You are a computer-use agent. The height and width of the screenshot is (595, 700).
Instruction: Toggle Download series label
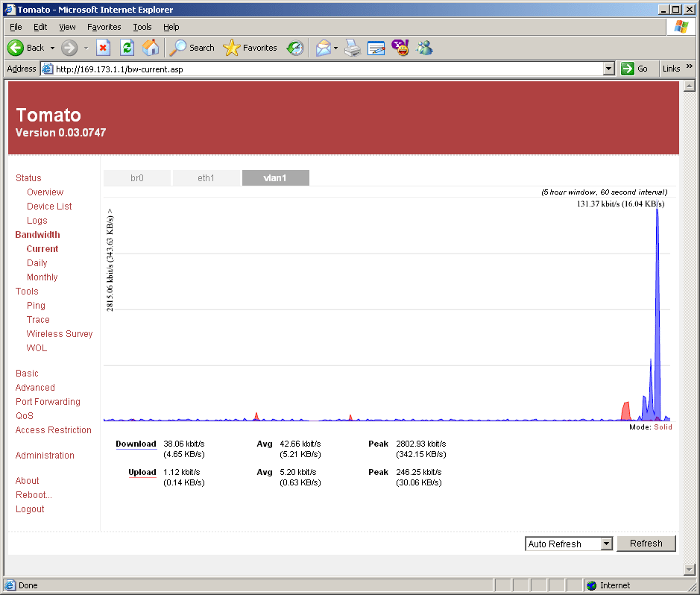[x=136, y=444]
